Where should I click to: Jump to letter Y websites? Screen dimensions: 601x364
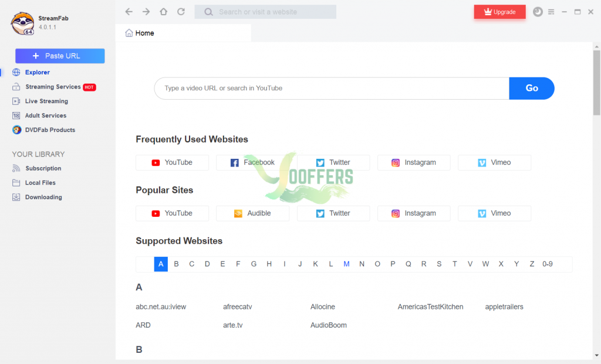point(516,264)
